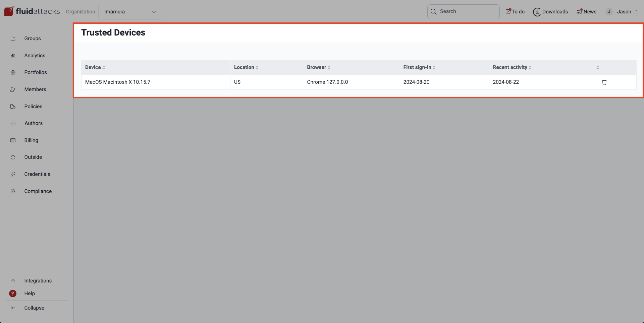Click the vertical dots beside Jason
This screenshot has height=323, width=644.
pos(636,12)
